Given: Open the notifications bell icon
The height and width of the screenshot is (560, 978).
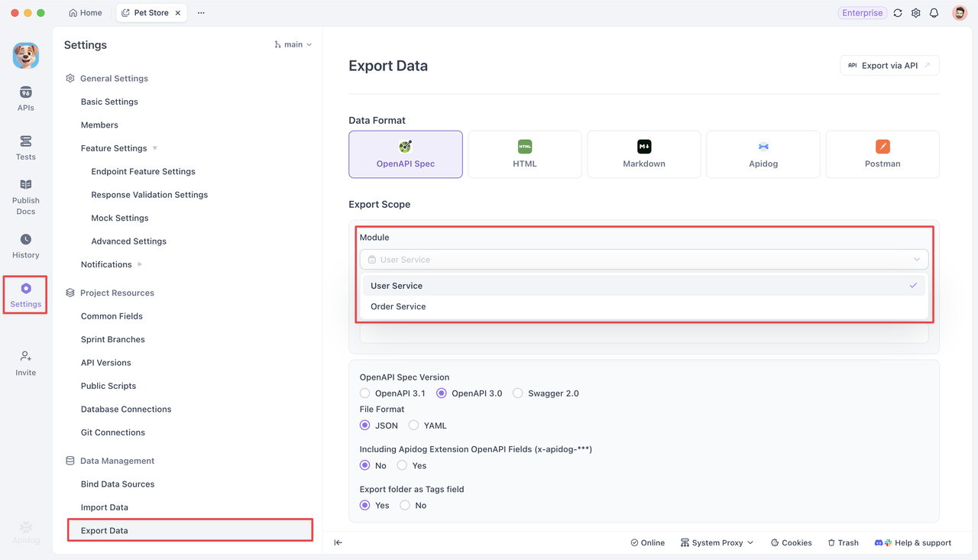Looking at the screenshot, I should 934,12.
